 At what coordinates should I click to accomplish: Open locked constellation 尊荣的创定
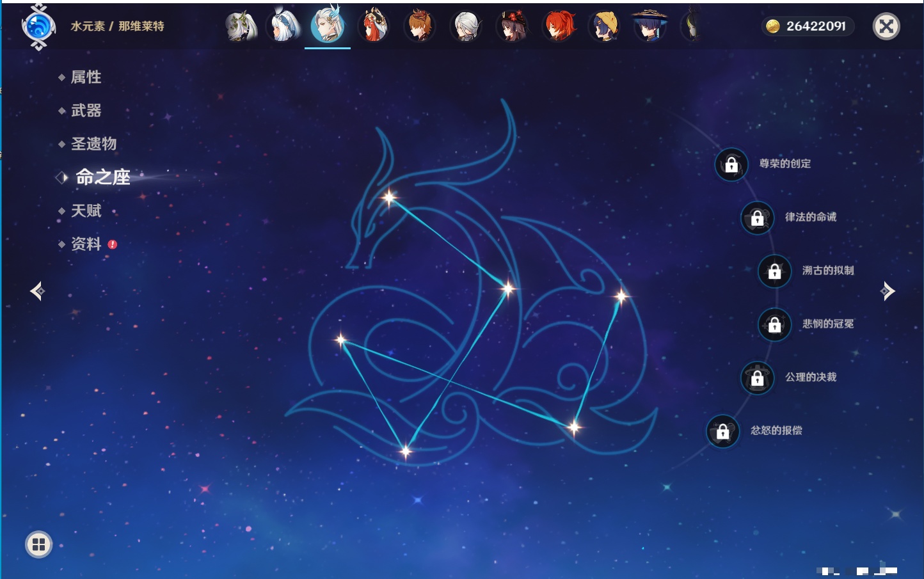(731, 164)
